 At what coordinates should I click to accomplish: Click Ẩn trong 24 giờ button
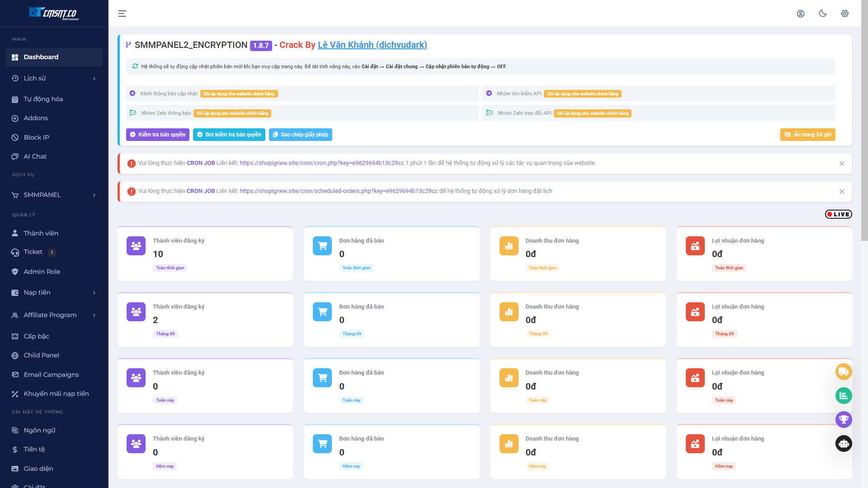[807, 135]
